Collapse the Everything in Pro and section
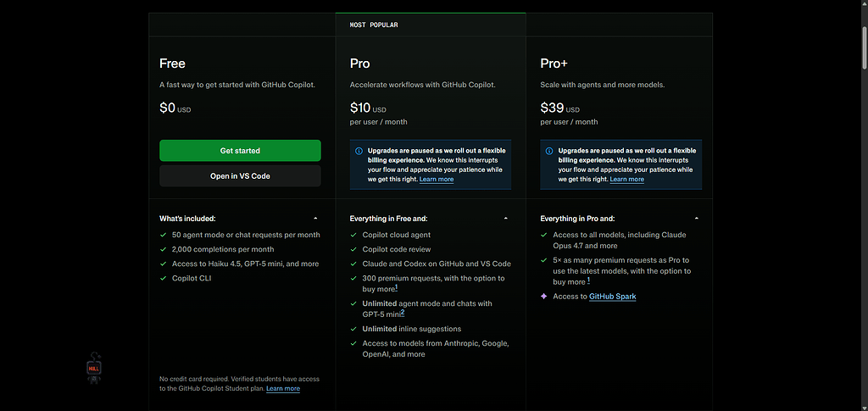The height and width of the screenshot is (411, 868). 697,219
